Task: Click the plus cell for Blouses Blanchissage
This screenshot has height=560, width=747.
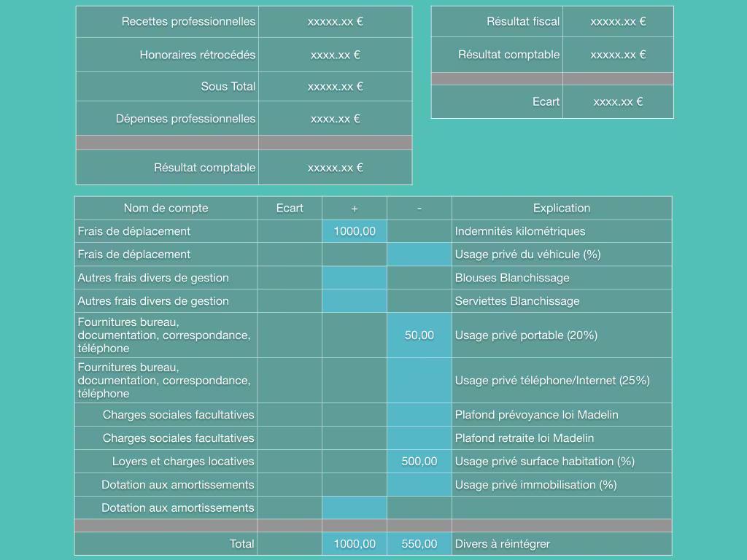Action: click(x=355, y=278)
